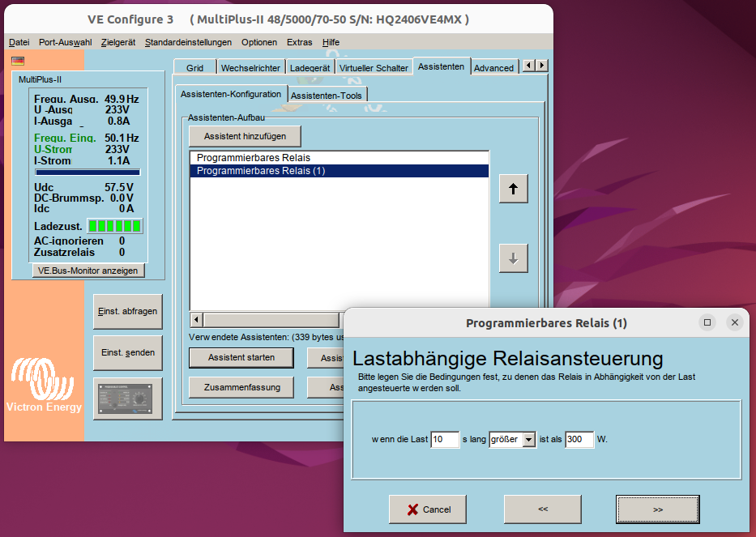Viewport: 756px width, 537px height.
Task: Click Einst. abfragen button
Action: [x=128, y=311]
